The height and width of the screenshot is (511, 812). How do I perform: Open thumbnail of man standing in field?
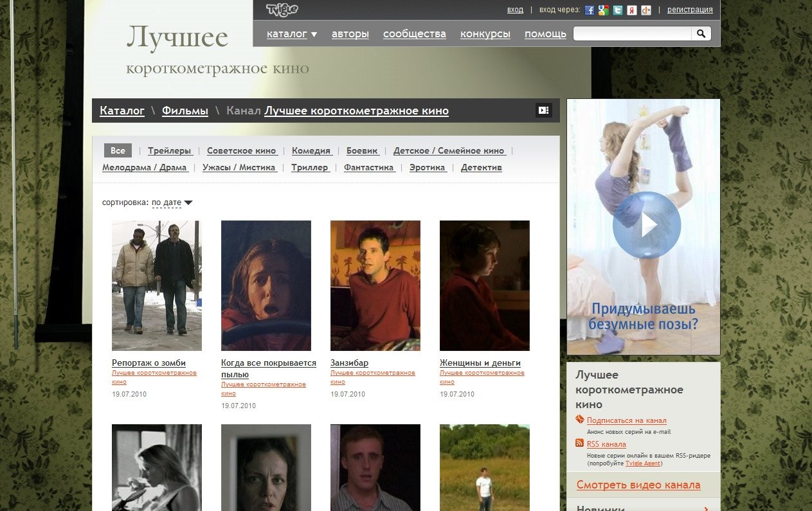485,467
